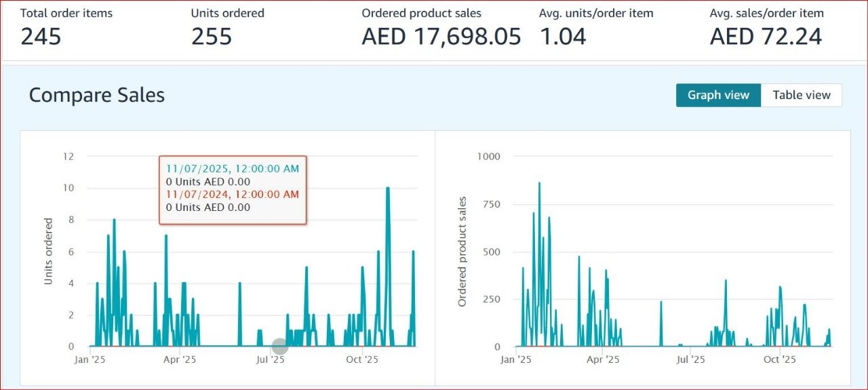Click the Avg. units/order item value 1.04
Viewport: 868px width, 390px height.
563,36
